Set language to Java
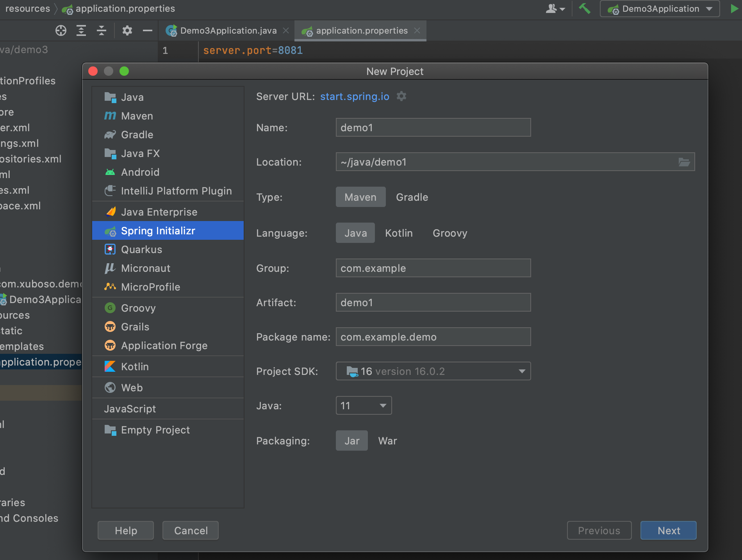The height and width of the screenshot is (560, 742). pos(355,233)
